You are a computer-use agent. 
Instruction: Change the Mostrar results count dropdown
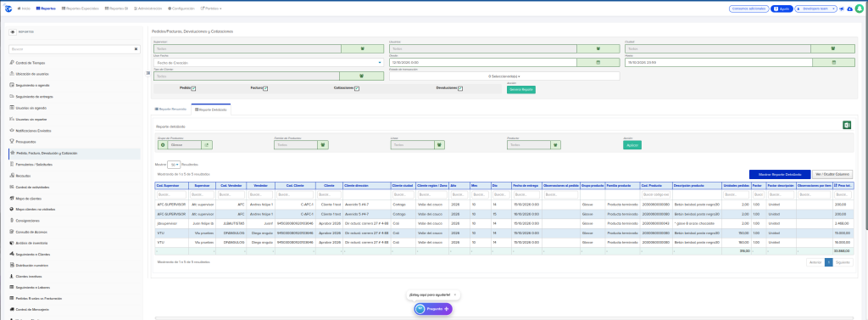pos(173,165)
